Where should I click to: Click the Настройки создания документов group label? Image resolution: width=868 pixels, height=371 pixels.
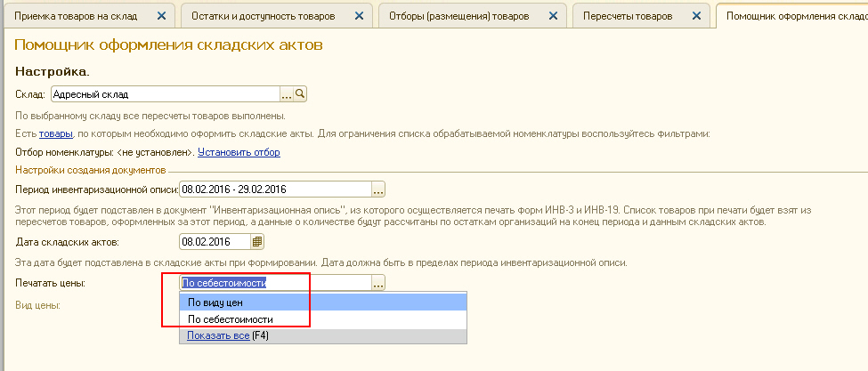point(90,169)
